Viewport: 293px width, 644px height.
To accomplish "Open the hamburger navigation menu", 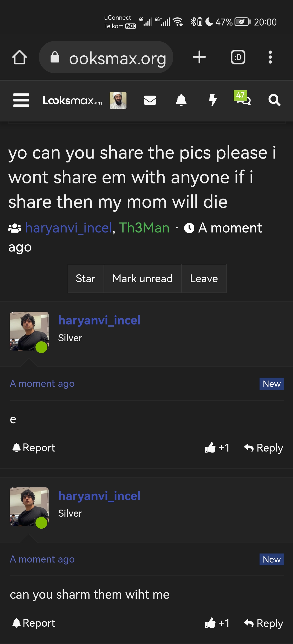I will [x=21, y=100].
